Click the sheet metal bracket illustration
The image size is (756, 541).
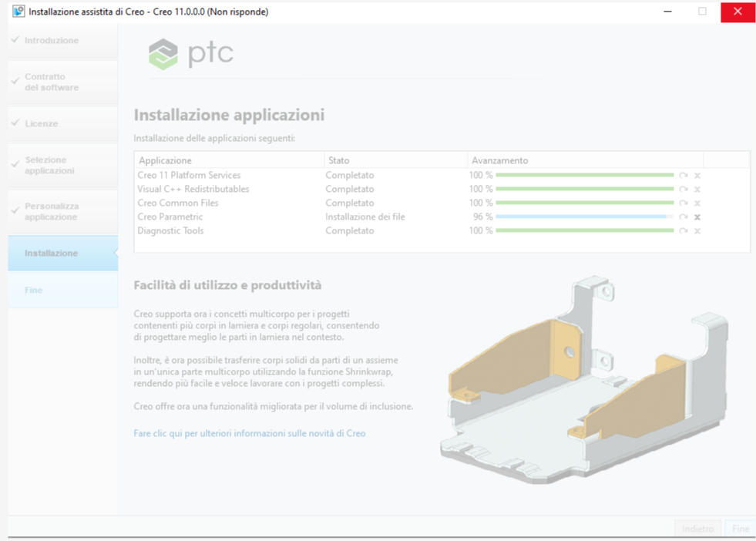[x=584, y=380]
